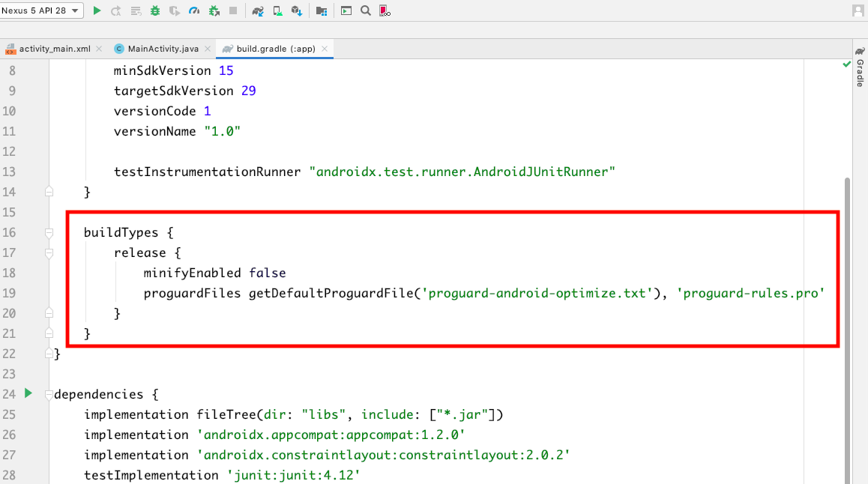Attach debugger to Android process icon
The height and width of the screenshot is (484, 868).
214,10
